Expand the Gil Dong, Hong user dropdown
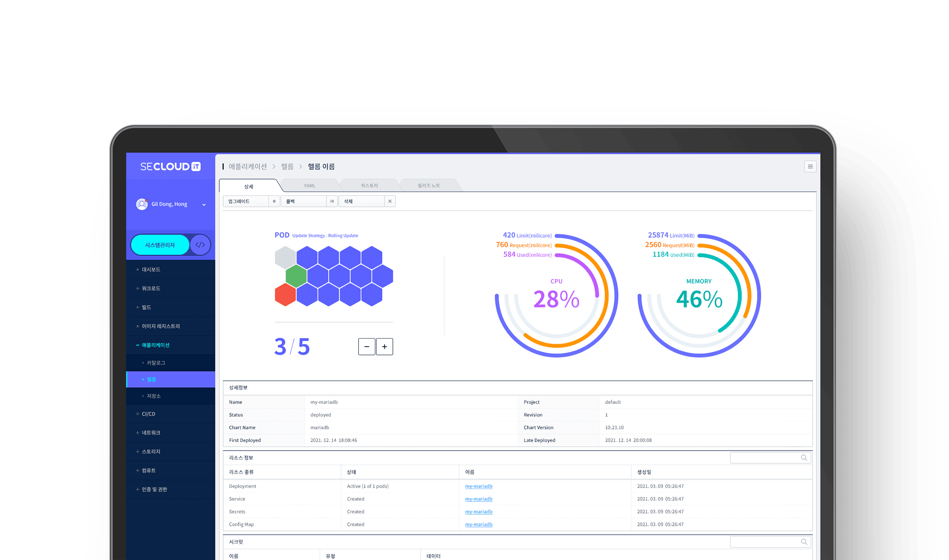 tap(204, 205)
